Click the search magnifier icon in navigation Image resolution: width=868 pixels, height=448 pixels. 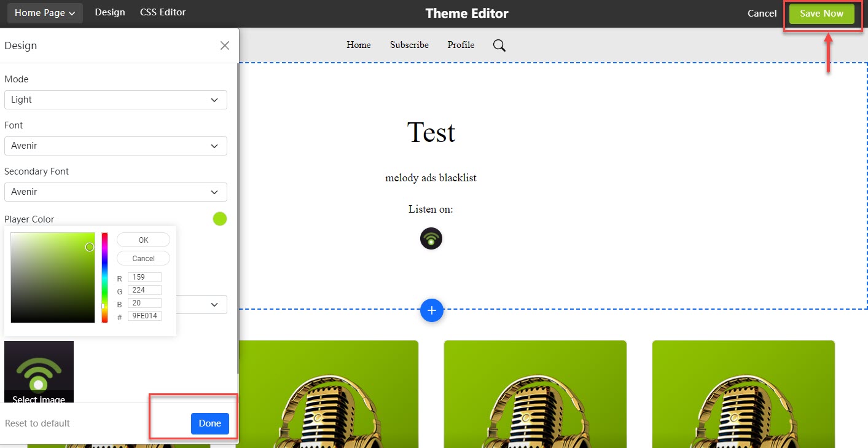tap(499, 45)
